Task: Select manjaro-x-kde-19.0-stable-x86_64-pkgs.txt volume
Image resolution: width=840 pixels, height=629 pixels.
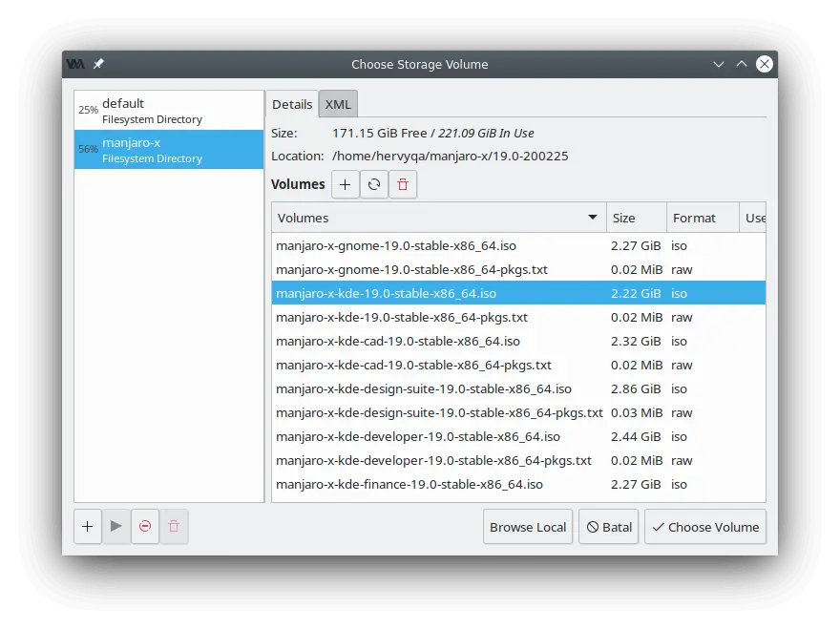Action: coord(518,317)
